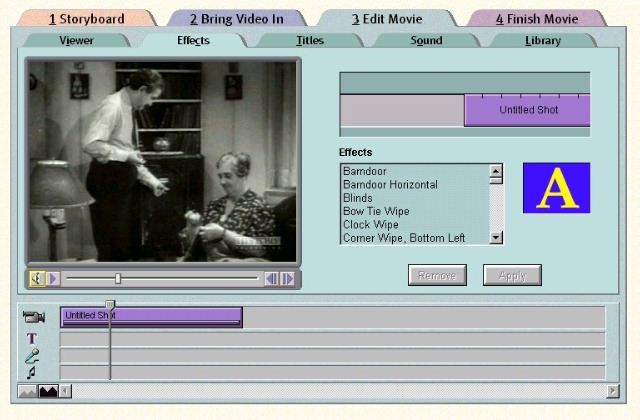This screenshot has width=640, height=420.
Task: Toggle the speaker mute button under the preview
Action: point(36,279)
